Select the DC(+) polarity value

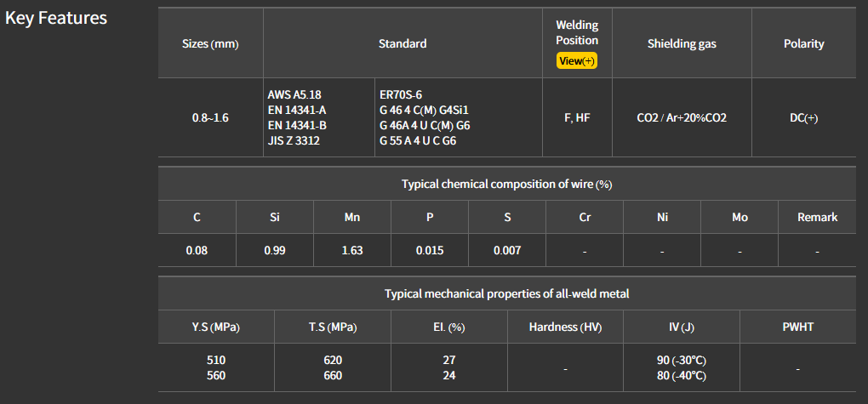click(x=803, y=117)
